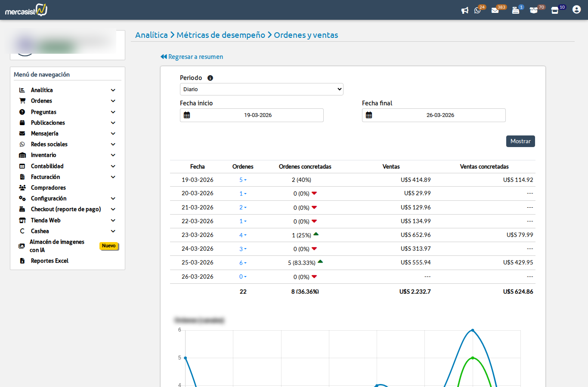Open the Periodo dropdown set to Diario
The image size is (588, 387).
click(261, 89)
